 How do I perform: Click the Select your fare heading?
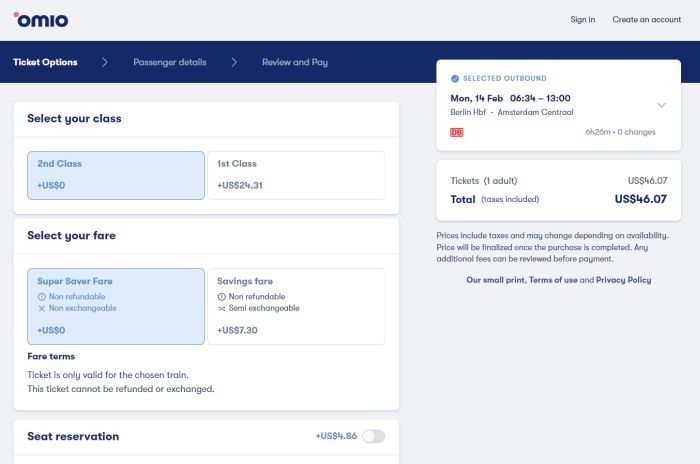[x=71, y=236]
